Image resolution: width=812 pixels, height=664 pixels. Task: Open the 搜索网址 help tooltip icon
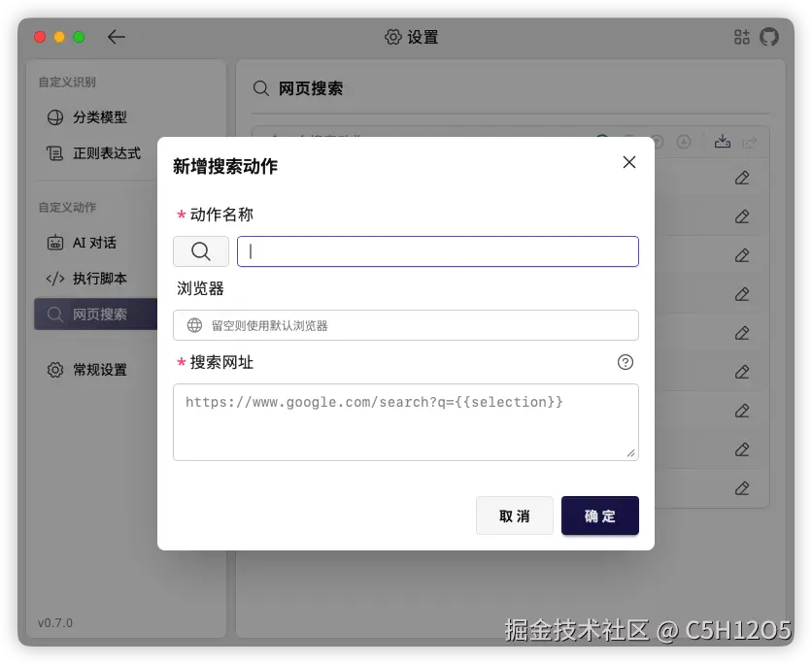[625, 362]
